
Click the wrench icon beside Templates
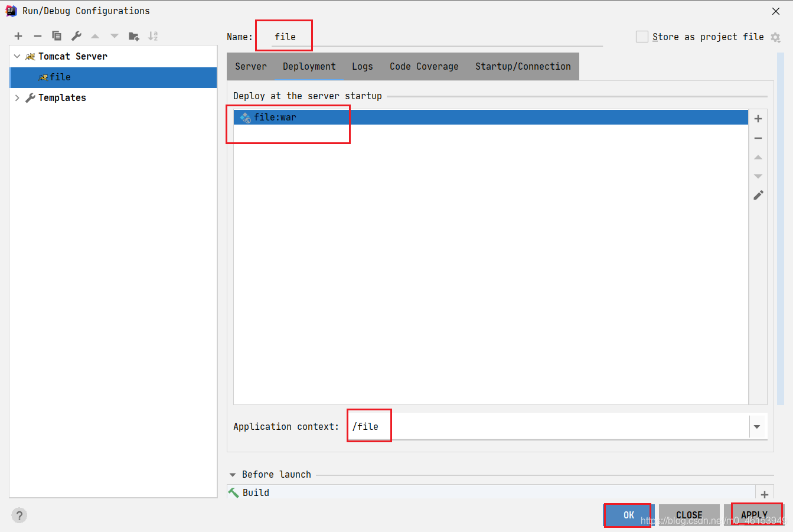31,98
